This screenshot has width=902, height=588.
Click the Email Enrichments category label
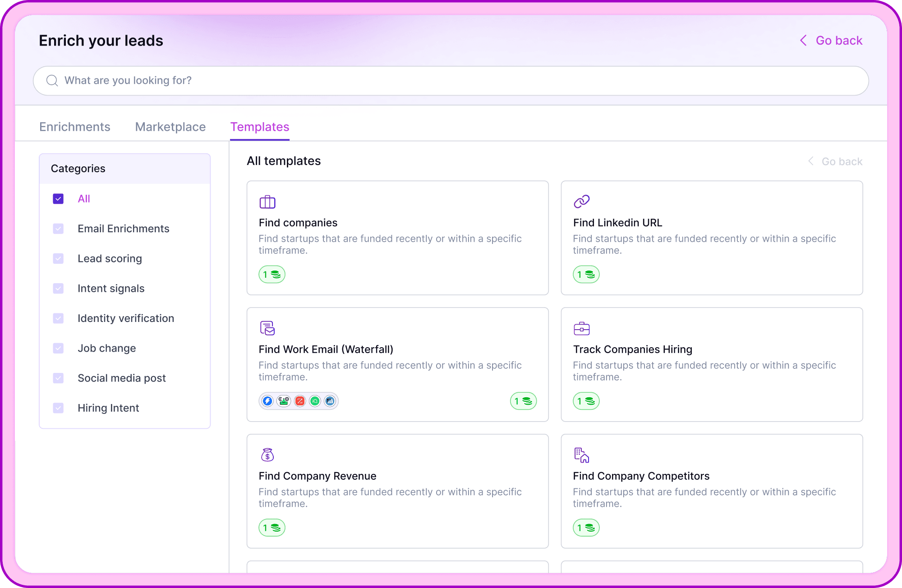click(x=124, y=229)
